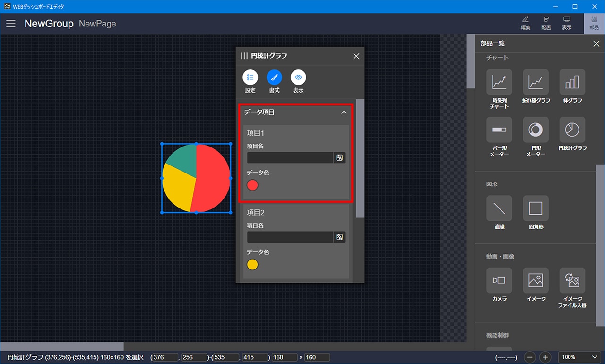Select the 直線 shape icon

pos(499,208)
